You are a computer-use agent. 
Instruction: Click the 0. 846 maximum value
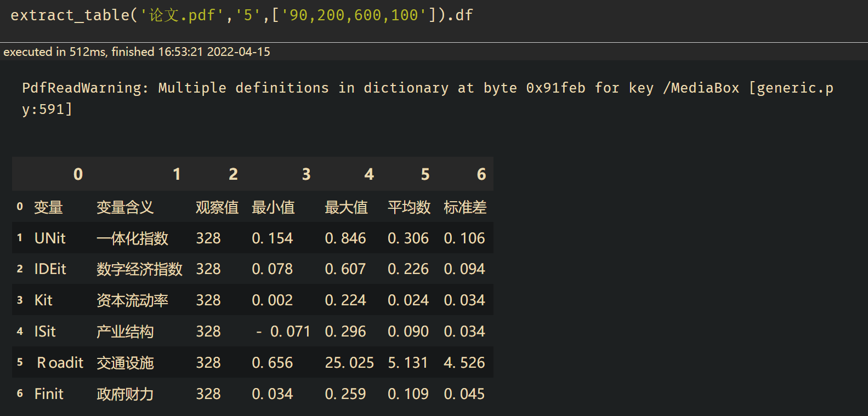pyautogui.click(x=345, y=238)
